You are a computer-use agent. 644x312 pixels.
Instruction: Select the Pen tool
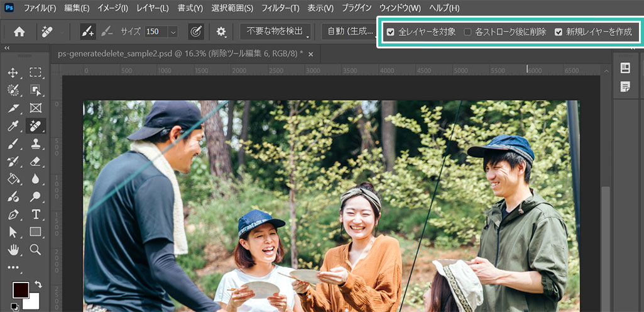coord(13,214)
